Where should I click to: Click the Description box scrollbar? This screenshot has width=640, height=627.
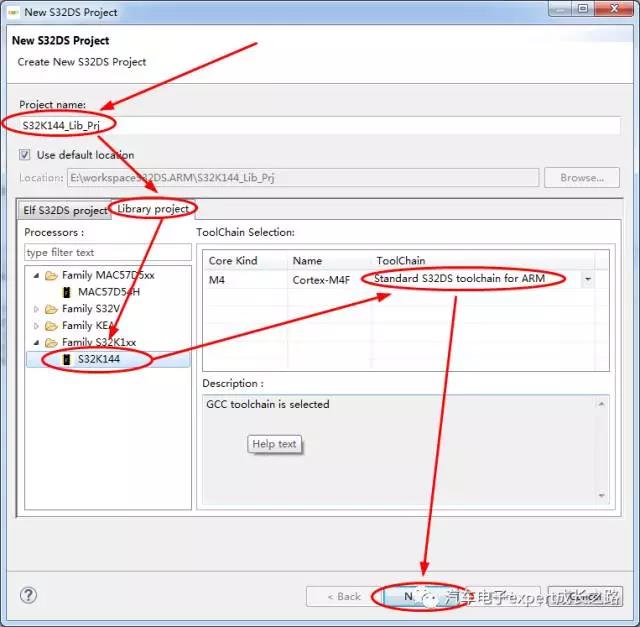pos(602,449)
